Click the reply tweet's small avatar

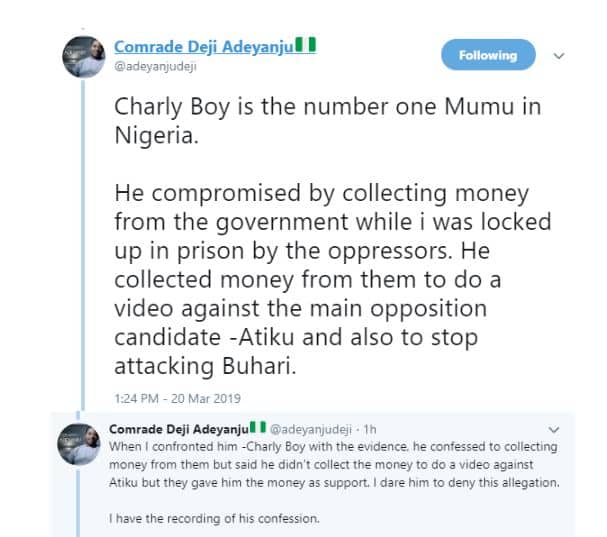coord(81,441)
